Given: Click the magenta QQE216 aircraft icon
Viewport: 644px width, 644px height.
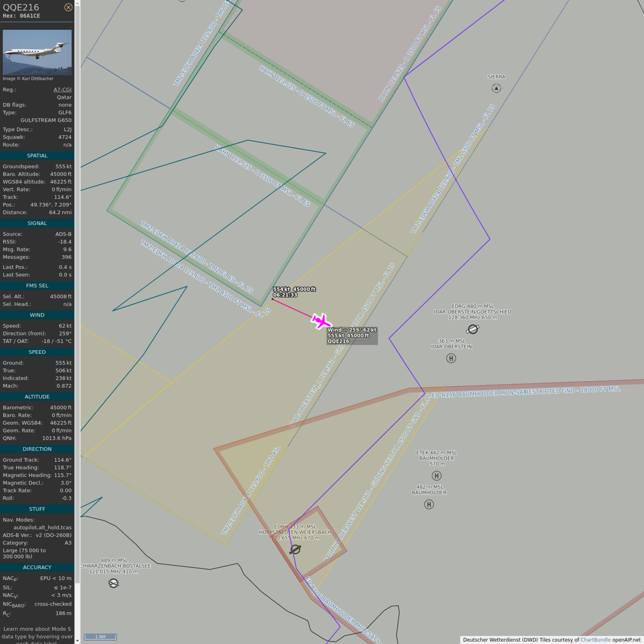Looking at the screenshot, I should (x=321, y=321).
